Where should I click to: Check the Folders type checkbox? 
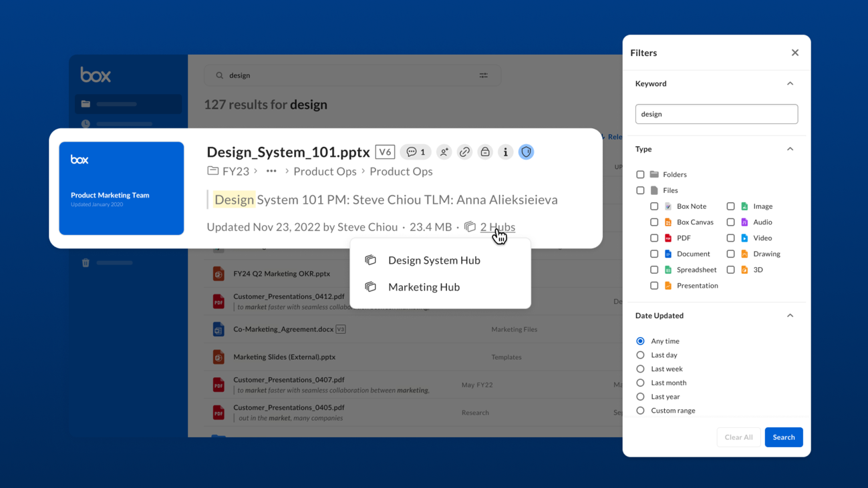coord(640,175)
